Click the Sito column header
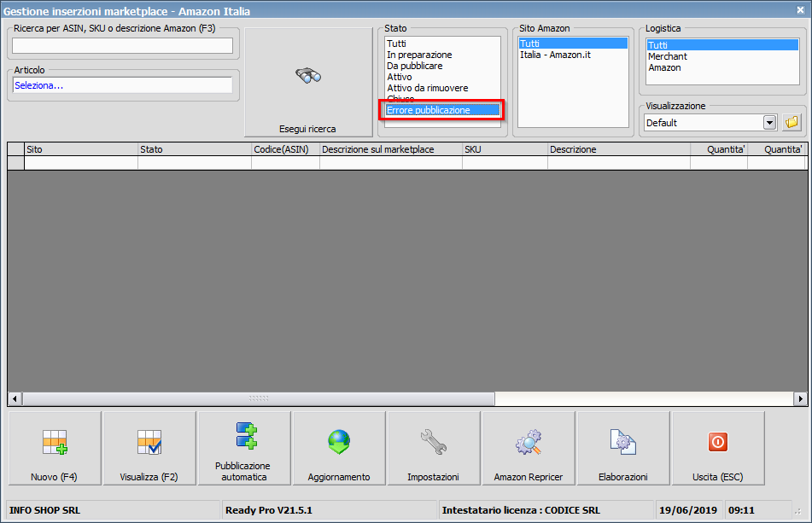Image resolution: width=812 pixels, height=523 pixels. click(x=81, y=149)
